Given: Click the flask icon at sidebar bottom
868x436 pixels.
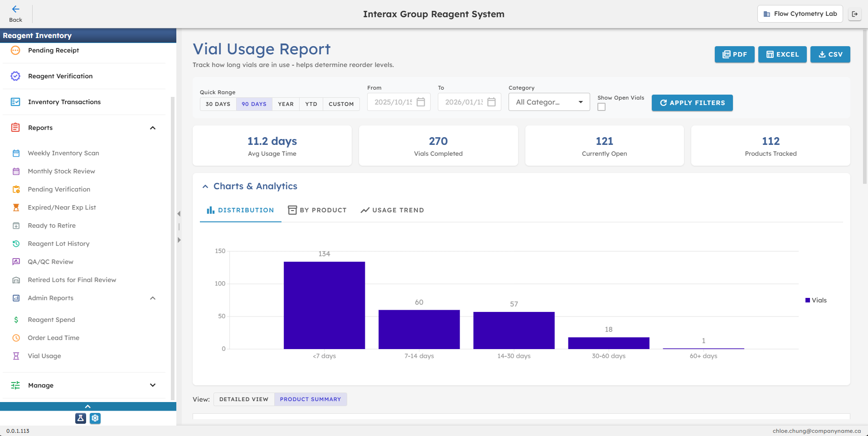Looking at the screenshot, I should 80,418.
